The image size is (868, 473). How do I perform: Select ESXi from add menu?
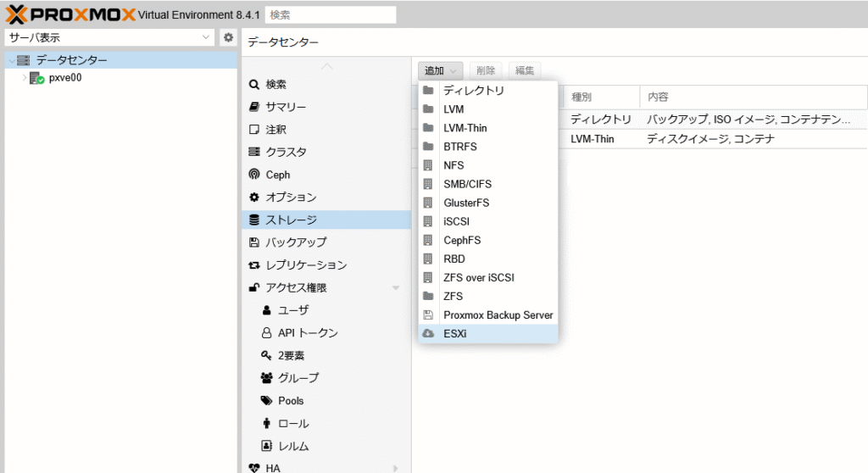click(x=488, y=334)
